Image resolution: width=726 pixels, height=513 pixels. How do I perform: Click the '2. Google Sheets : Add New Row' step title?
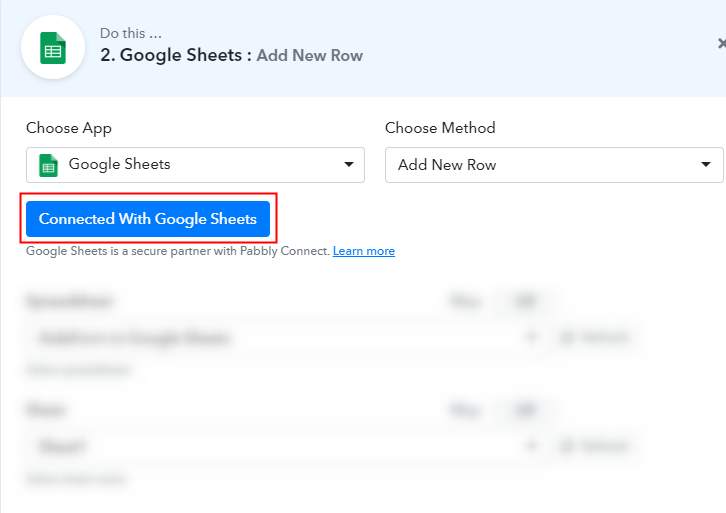pyautogui.click(x=232, y=55)
